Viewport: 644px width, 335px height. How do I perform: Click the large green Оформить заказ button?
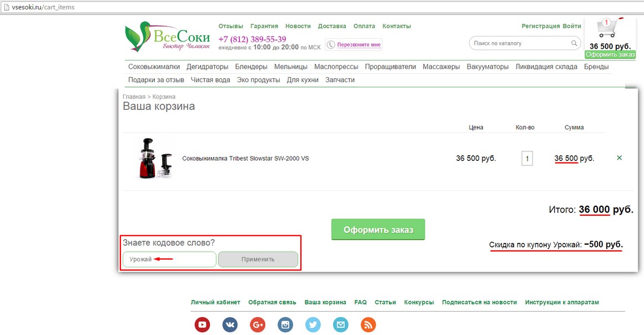378,230
